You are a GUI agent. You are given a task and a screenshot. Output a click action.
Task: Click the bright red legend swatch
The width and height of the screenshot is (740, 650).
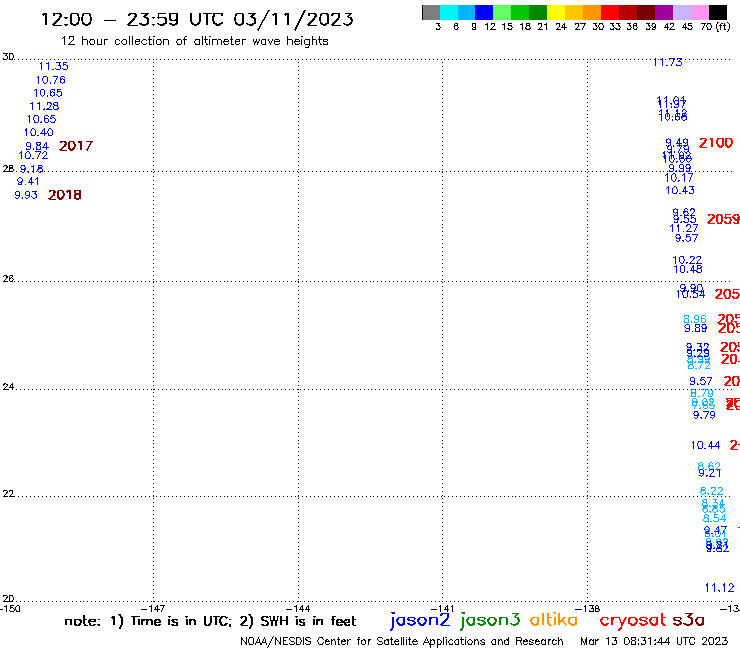point(610,12)
